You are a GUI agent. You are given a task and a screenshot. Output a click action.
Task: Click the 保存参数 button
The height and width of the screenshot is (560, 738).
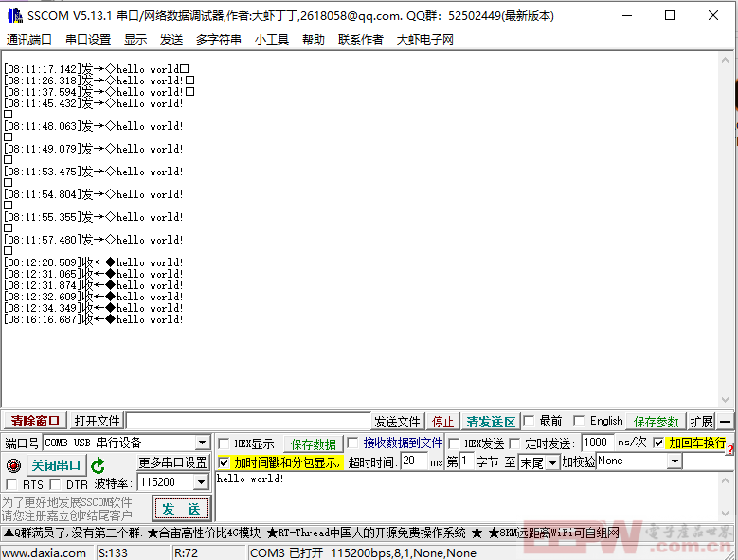(x=657, y=422)
